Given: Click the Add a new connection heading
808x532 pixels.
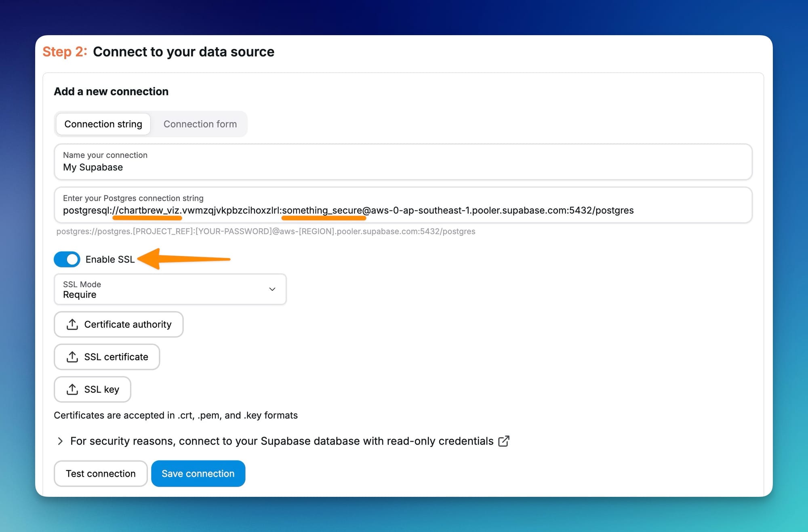Looking at the screenshot, I should click(111, 92).
